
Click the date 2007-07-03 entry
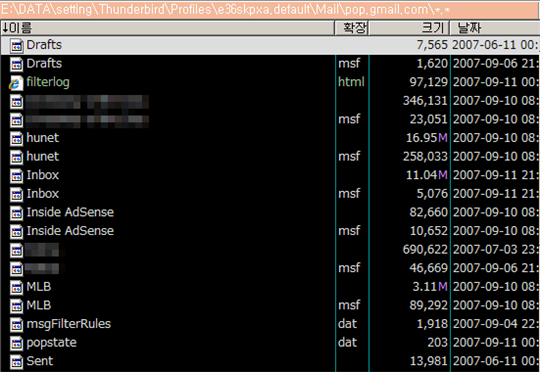495,249
